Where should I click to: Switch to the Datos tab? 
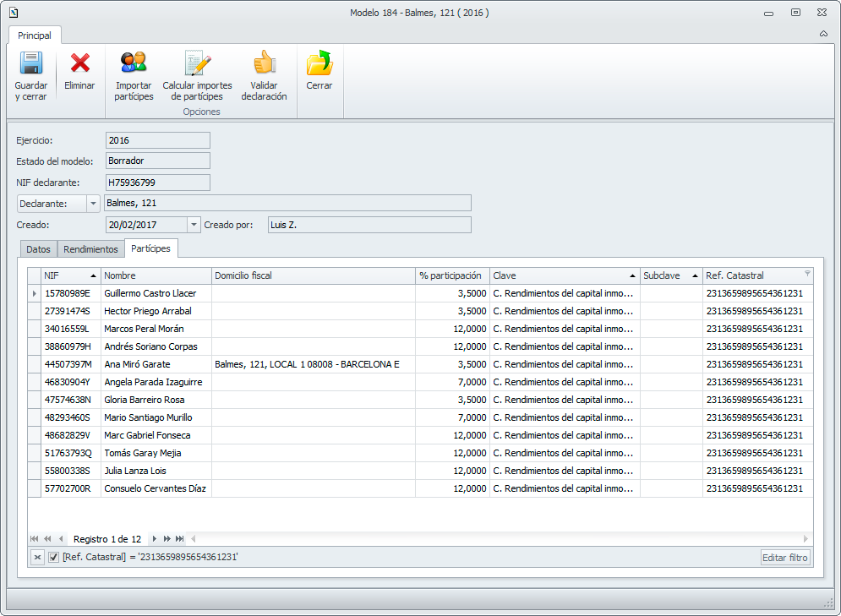click(x=38, y=249)
